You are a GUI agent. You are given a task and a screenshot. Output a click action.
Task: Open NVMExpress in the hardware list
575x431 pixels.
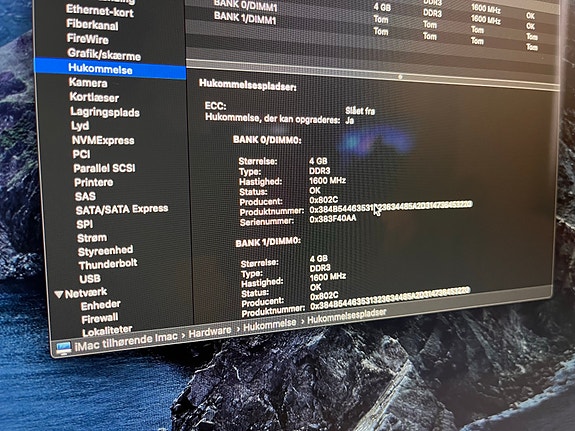[103, 140]
